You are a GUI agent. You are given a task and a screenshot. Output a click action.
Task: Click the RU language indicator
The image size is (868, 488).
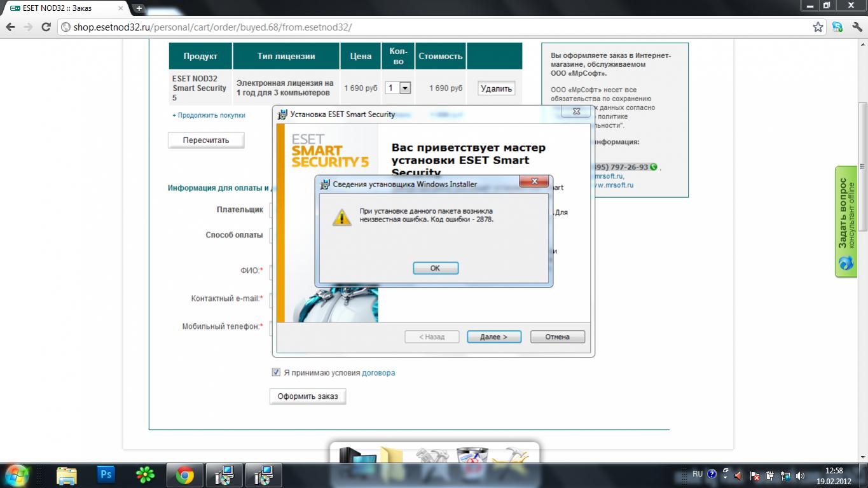[x=698, y=474]
